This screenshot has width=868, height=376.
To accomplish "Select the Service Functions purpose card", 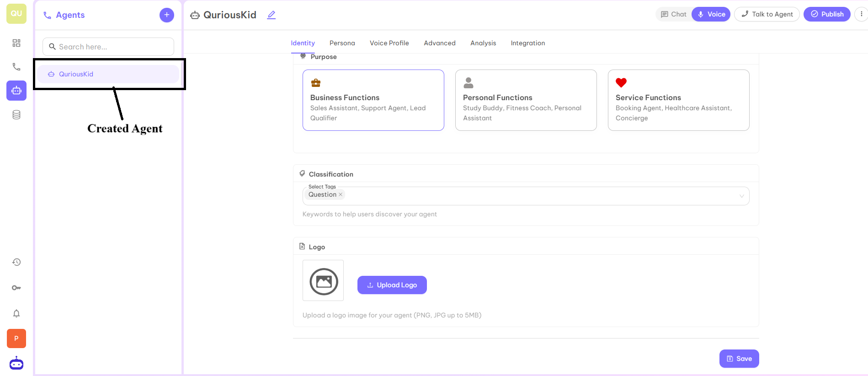I will click(x=679, y=100).
